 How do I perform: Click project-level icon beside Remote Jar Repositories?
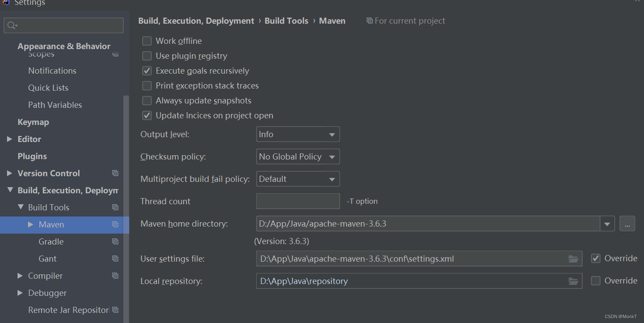[x=115, y=310]
